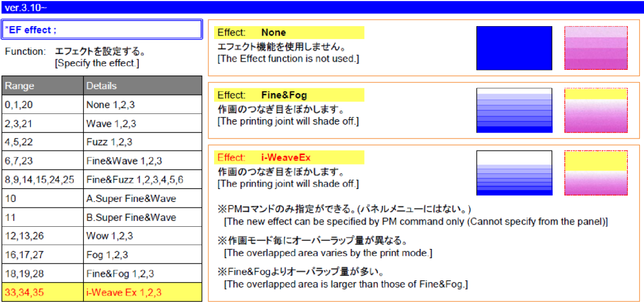Click the ver.3.10~ blue title bar
Viewport: 644px width, 303px height.
tap(322, 6)
